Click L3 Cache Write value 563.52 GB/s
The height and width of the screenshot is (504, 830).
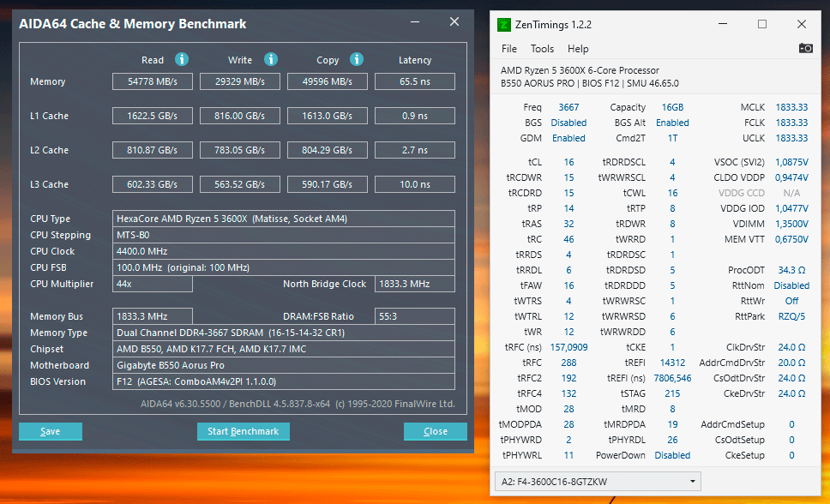(x=240, y=185)
